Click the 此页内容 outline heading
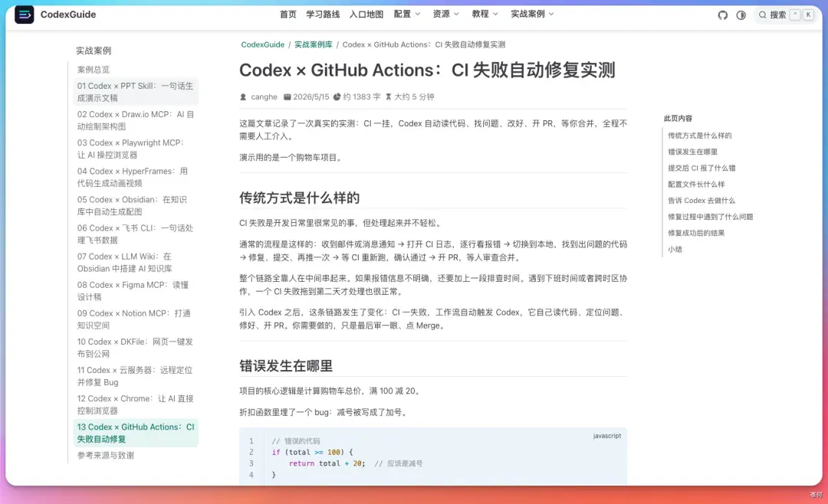Image resolution: width=828 pixels, height=504 pixels. [x=678, y=119]
